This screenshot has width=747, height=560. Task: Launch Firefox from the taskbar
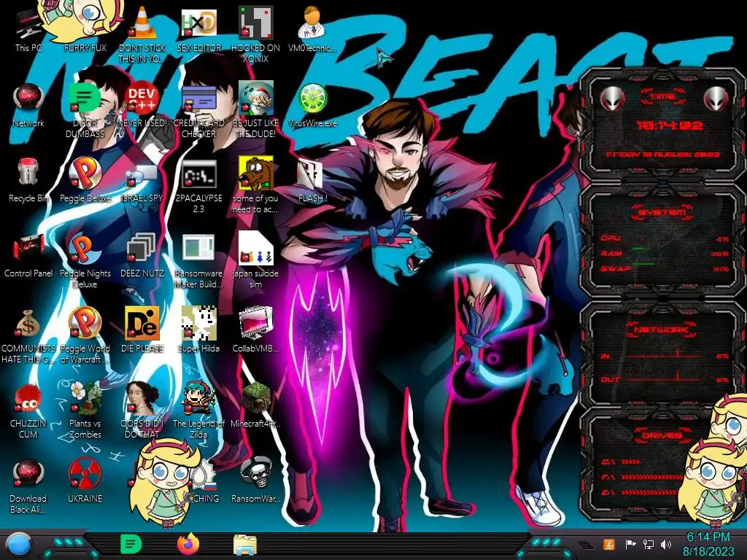[188, 544]
